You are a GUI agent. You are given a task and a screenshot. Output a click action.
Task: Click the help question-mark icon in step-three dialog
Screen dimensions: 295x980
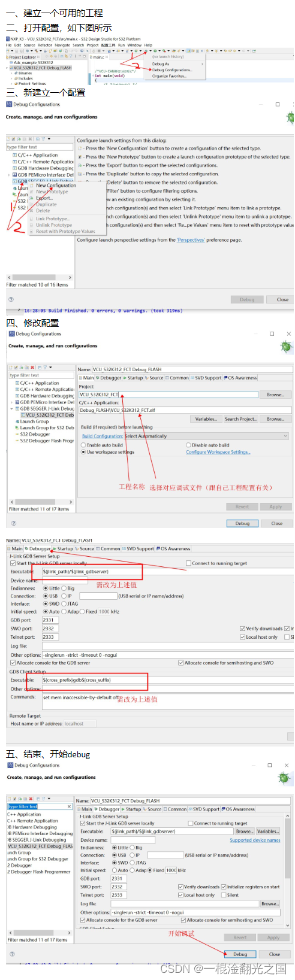pos(10,299)
